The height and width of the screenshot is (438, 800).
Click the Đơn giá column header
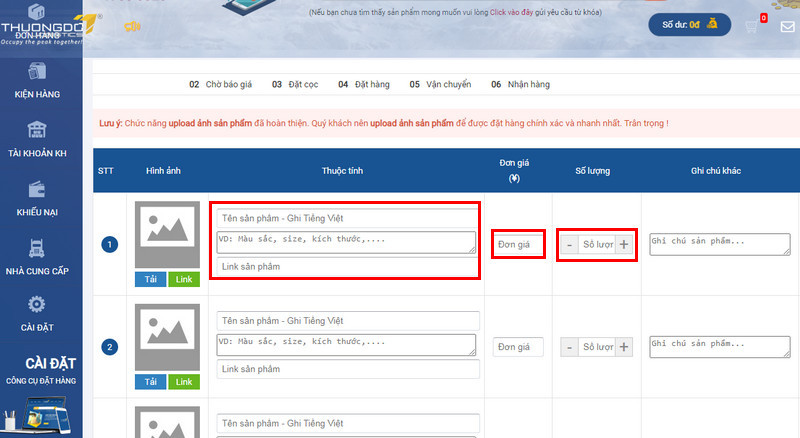[514, 171]
